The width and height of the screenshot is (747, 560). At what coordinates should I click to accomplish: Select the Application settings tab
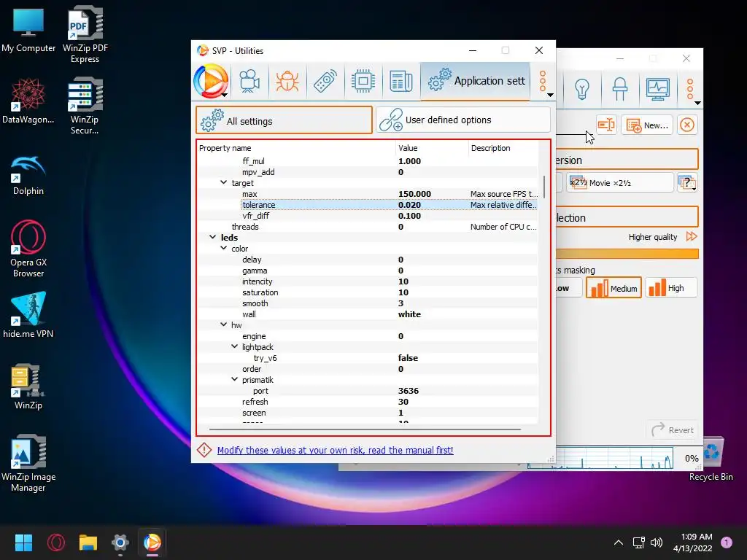point(476,81)
